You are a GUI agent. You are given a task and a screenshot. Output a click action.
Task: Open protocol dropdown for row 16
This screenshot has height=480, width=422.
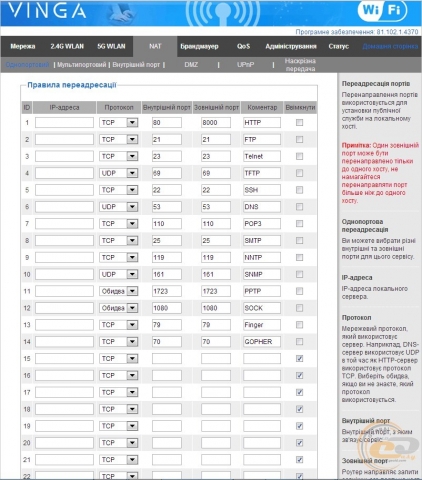pos(118,375)
